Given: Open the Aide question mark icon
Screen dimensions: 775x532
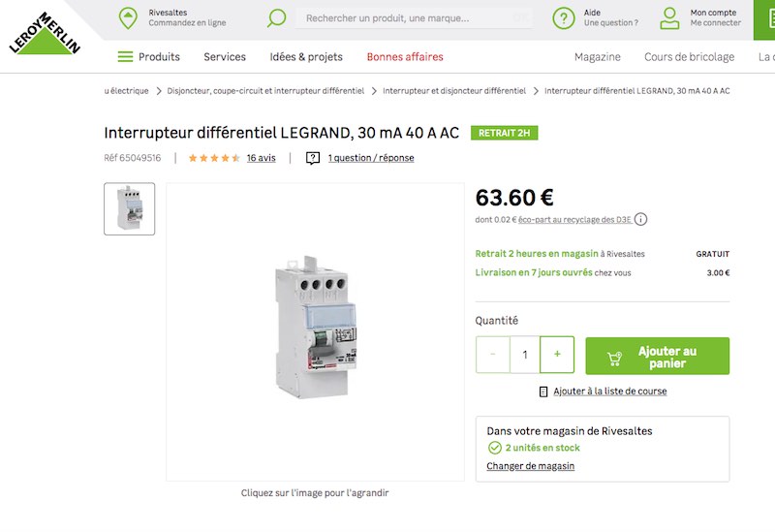Looking at the screenshot, I should [564, 18].
